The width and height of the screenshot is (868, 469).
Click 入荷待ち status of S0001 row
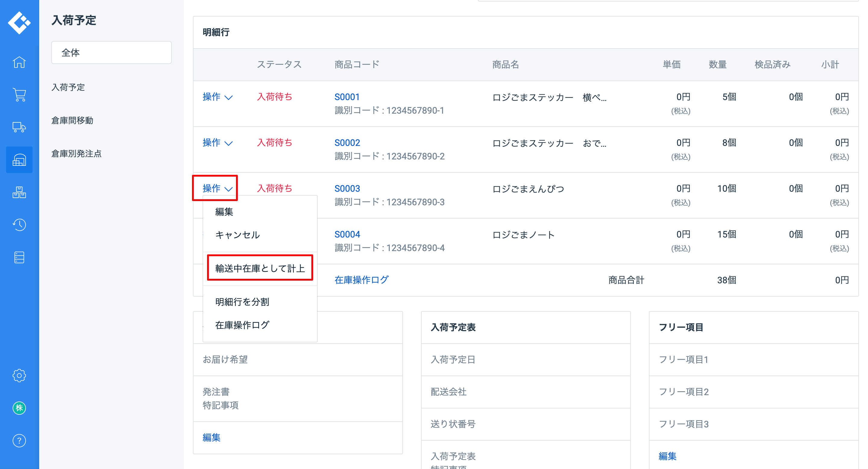(x=274, y=97)
